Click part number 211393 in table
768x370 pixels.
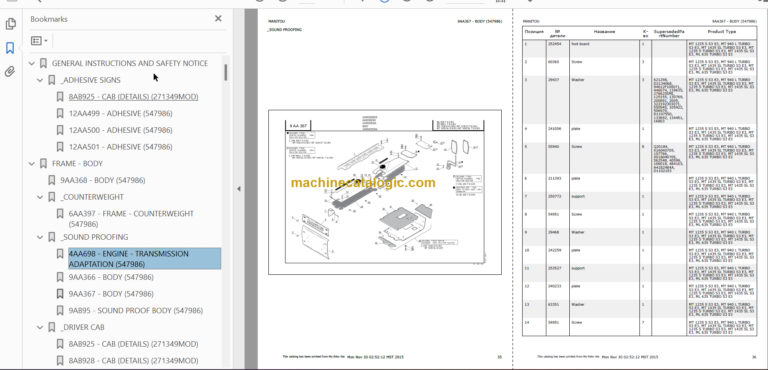(554, 178)
